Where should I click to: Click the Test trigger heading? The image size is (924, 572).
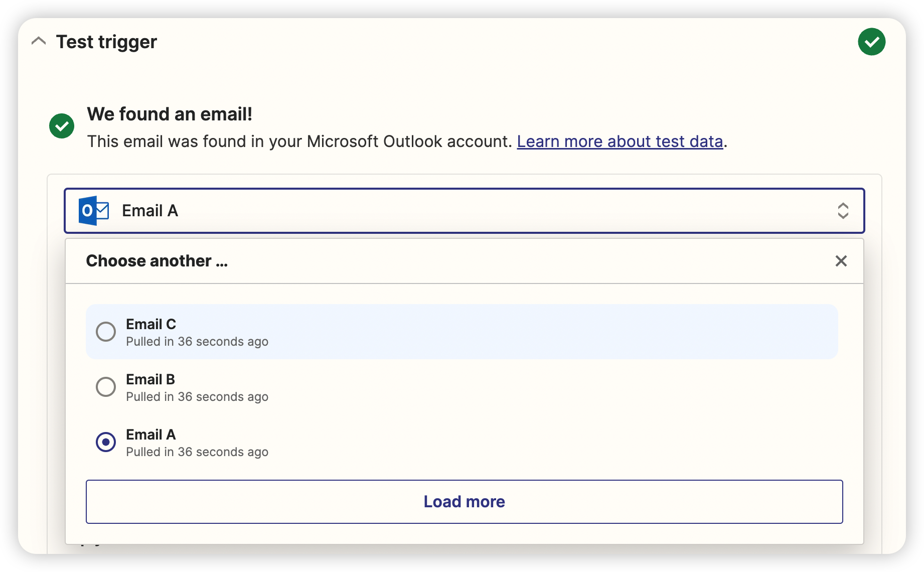click(x=106, y=42)
